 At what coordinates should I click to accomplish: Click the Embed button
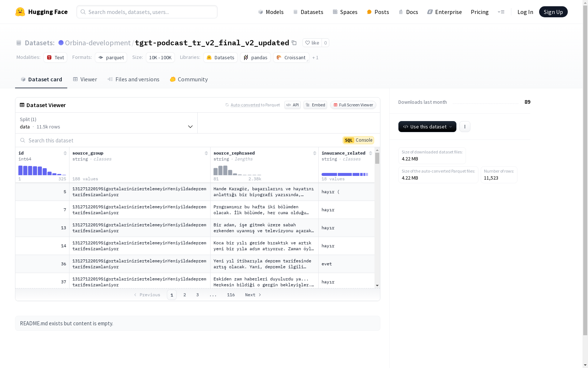pyautogui.click(x=315, y=105)
